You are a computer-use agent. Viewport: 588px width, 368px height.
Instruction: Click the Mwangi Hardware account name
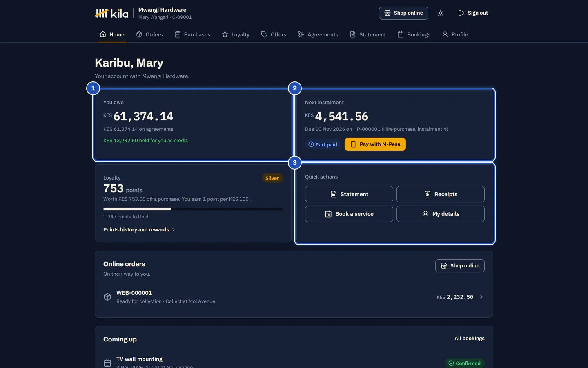[x=162, y=10]
